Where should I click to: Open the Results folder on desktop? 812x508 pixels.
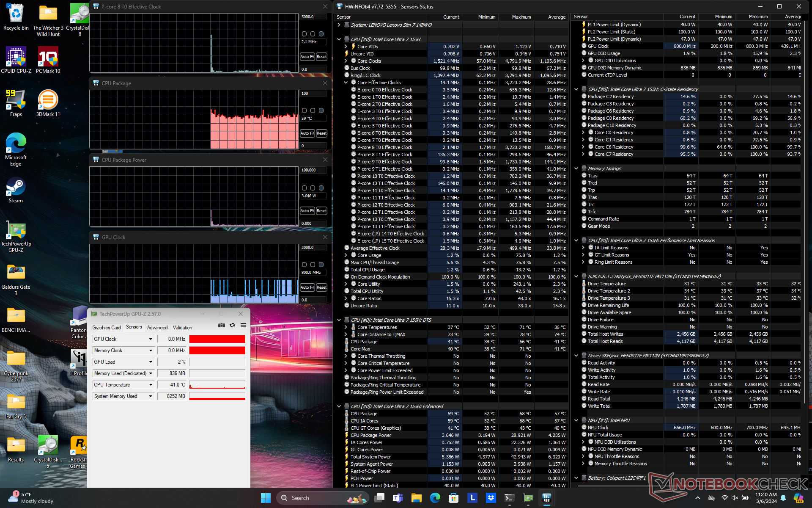click(16, 449)
